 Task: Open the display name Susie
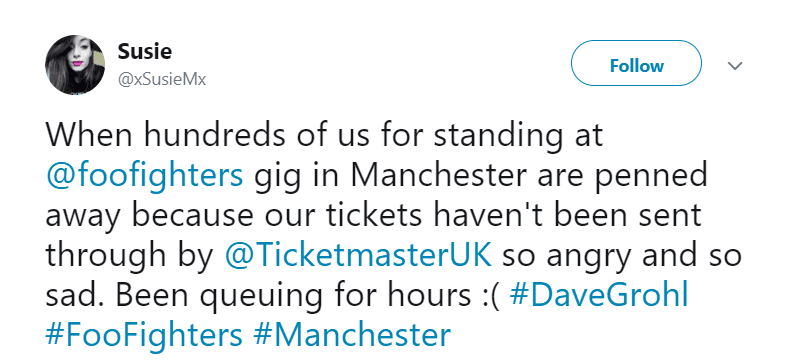click(144, 51)
